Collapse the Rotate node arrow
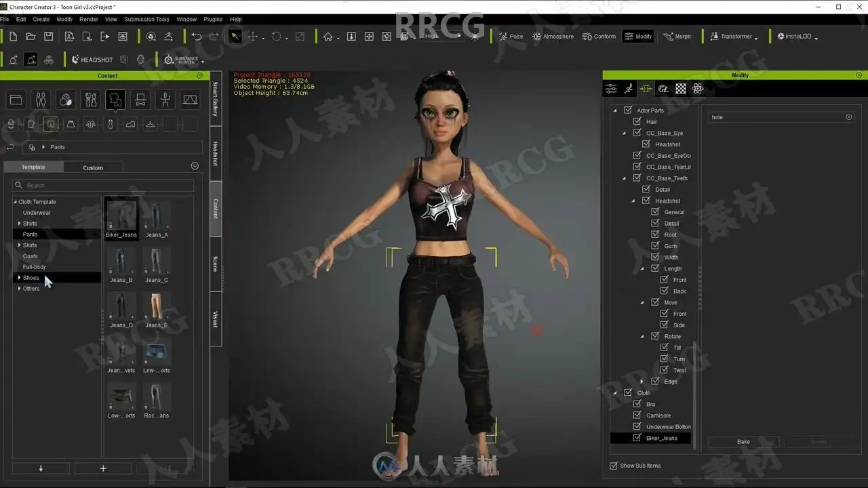 (x=642, y=336)
